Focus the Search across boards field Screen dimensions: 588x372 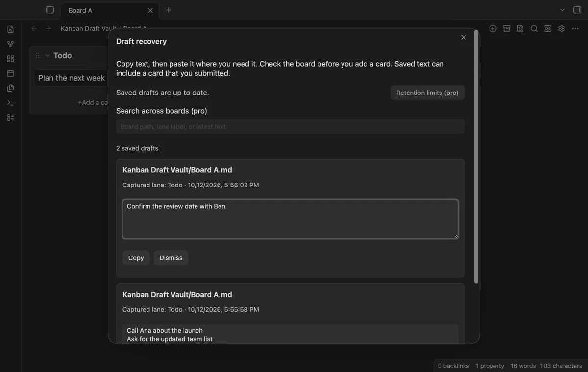[x=290, y=127]
